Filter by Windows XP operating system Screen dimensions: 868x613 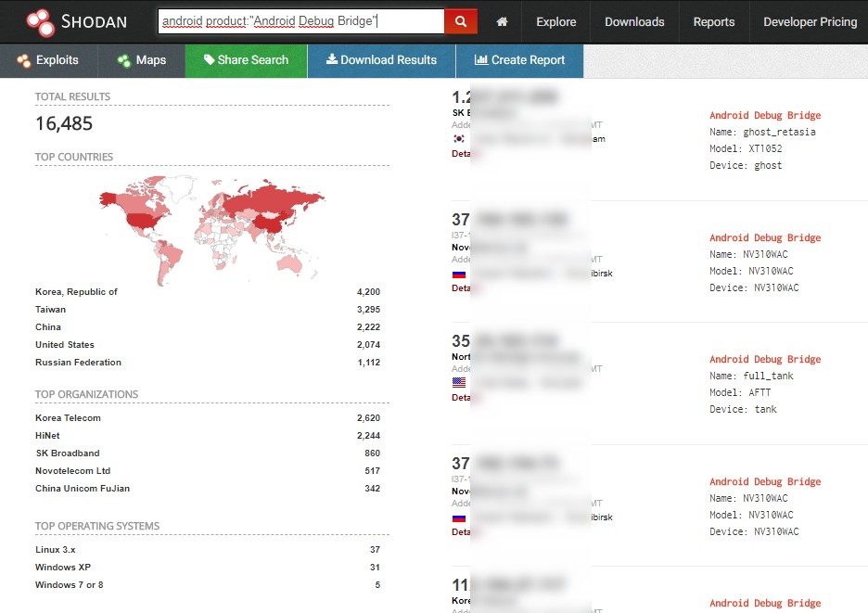[x=63, y=568]
